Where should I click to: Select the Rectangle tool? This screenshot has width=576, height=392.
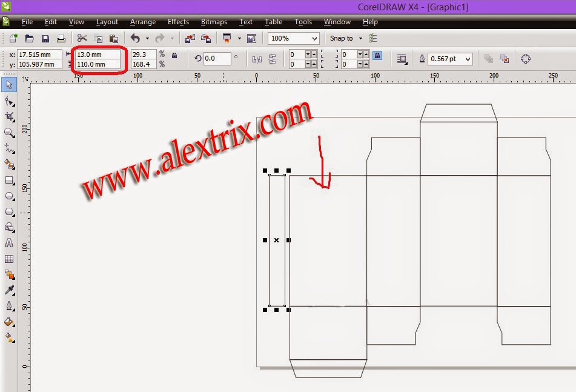[10, 181]
